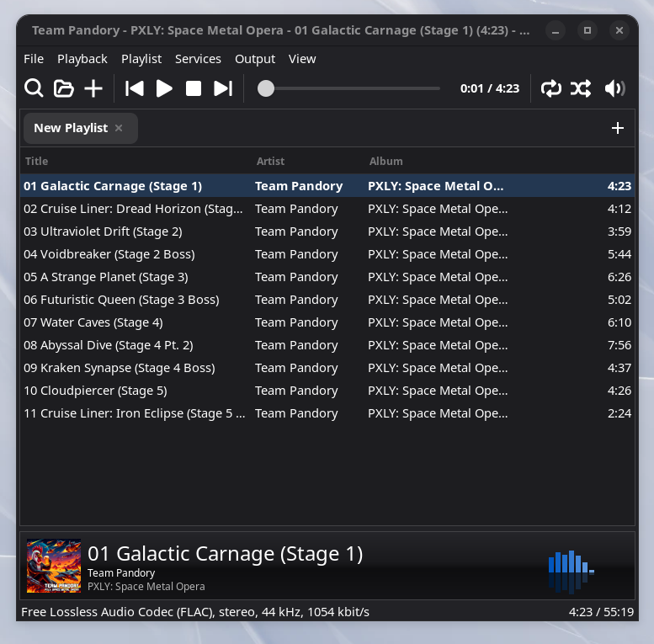Image resolution: width=654 pixels, height=644 pixels.
Task: Toggle repeat mode
Action: pos(551,88)
